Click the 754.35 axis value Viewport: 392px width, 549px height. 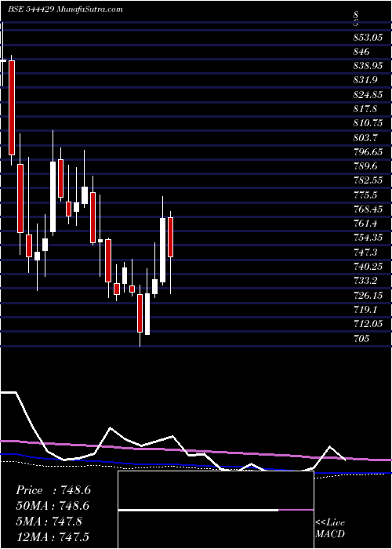[368, 238]
